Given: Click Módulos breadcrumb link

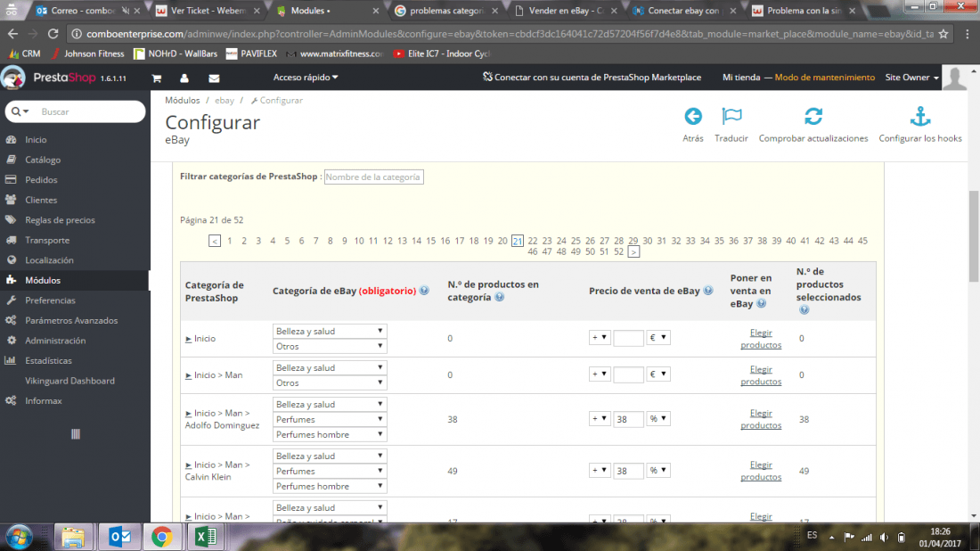Looking at the screenshot, I should coord(183,100).
